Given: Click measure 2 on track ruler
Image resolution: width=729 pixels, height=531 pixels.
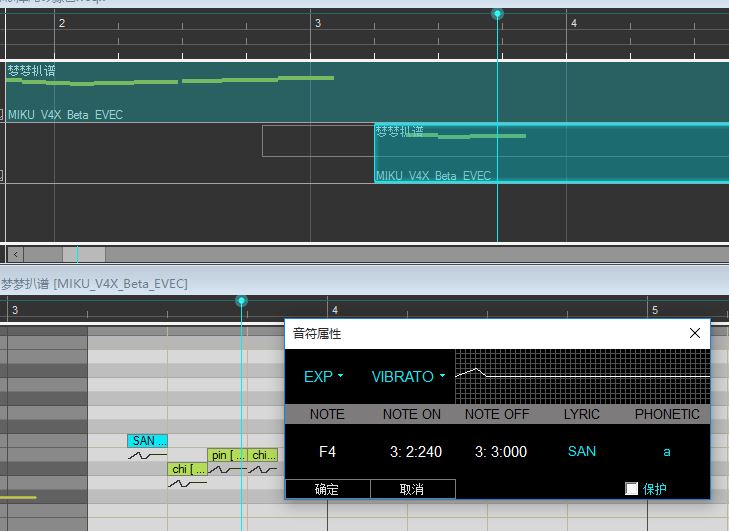Looking at the screenshot, I should (x=62, y=23).
